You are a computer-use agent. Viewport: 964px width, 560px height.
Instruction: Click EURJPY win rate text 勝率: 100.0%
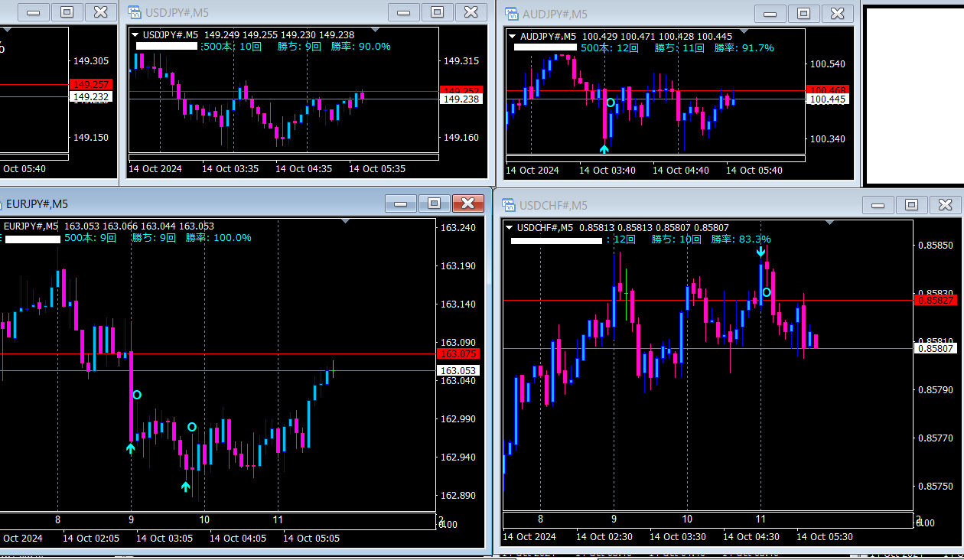219,238
